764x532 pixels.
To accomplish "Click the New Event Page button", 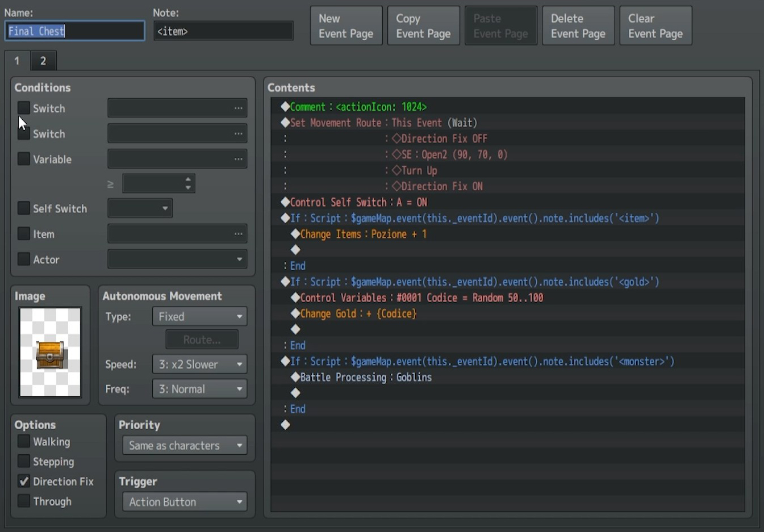I will click(346, 25).
